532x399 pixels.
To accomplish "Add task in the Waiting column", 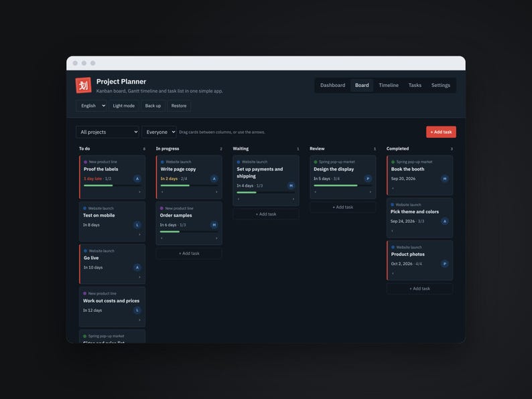I will pyautogui.click(x=266, y=214).
